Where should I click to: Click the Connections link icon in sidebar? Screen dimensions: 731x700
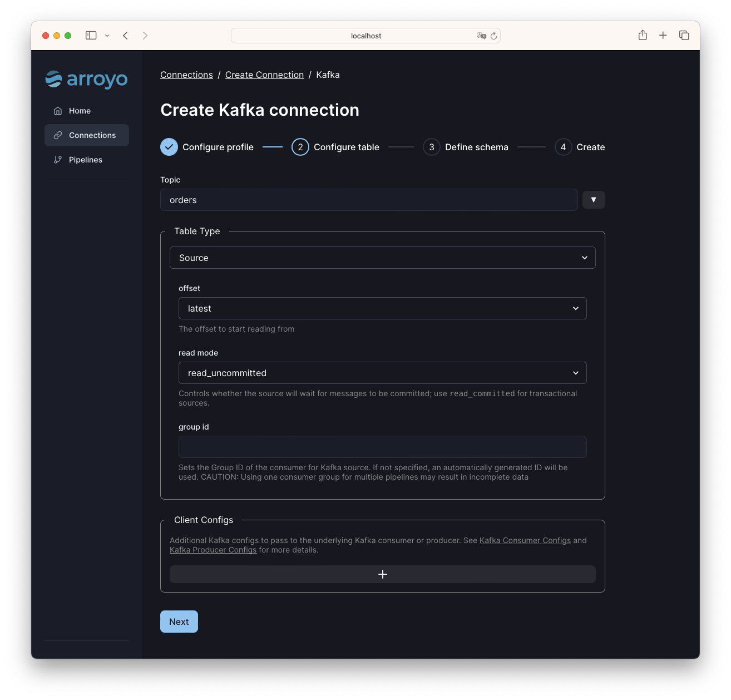pos(58,135)
